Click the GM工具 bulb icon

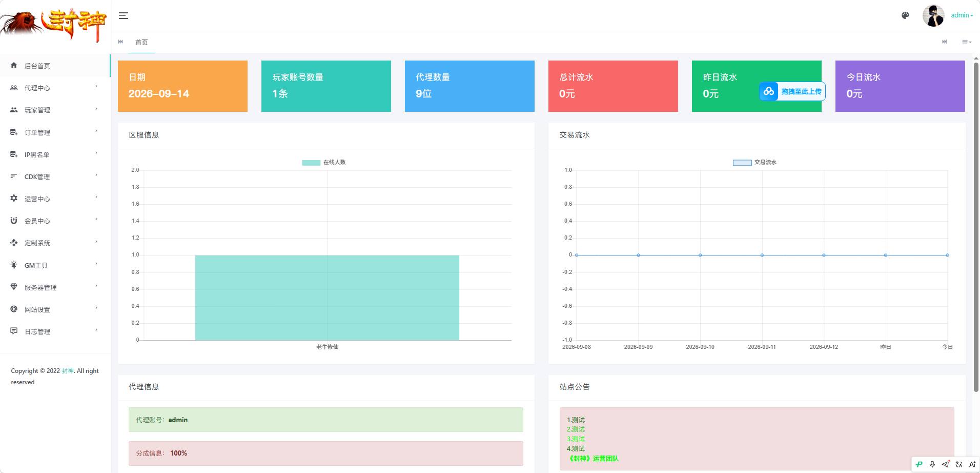[x=14, y=265]
